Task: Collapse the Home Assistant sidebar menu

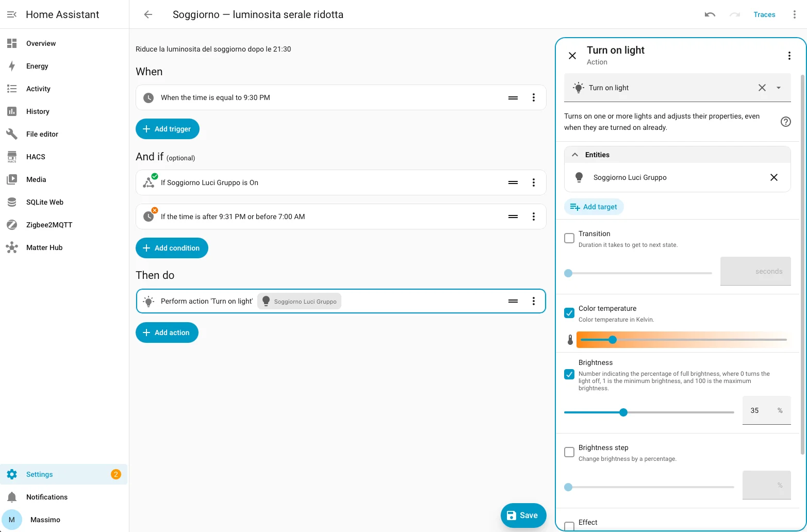Action: tap(12, 14)
